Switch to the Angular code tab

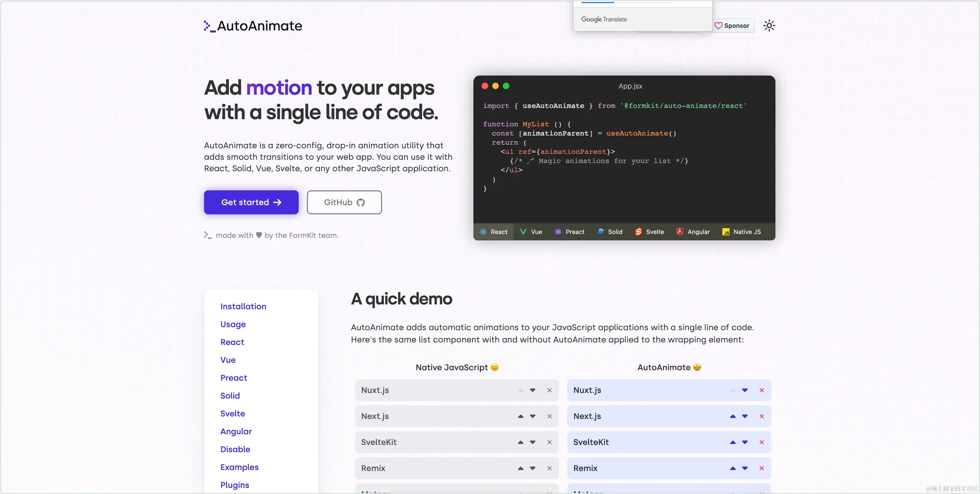pos(693,232)
